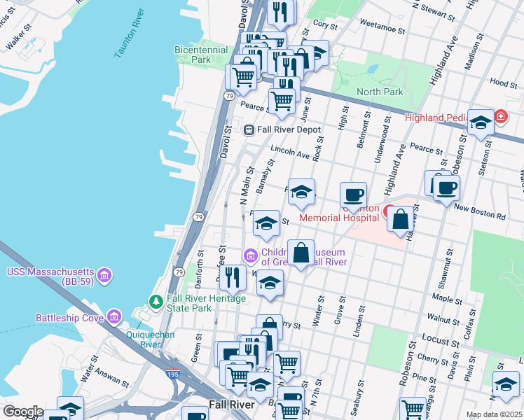Open the grocery cart marker near Pearce St

[x=282, y=104]
